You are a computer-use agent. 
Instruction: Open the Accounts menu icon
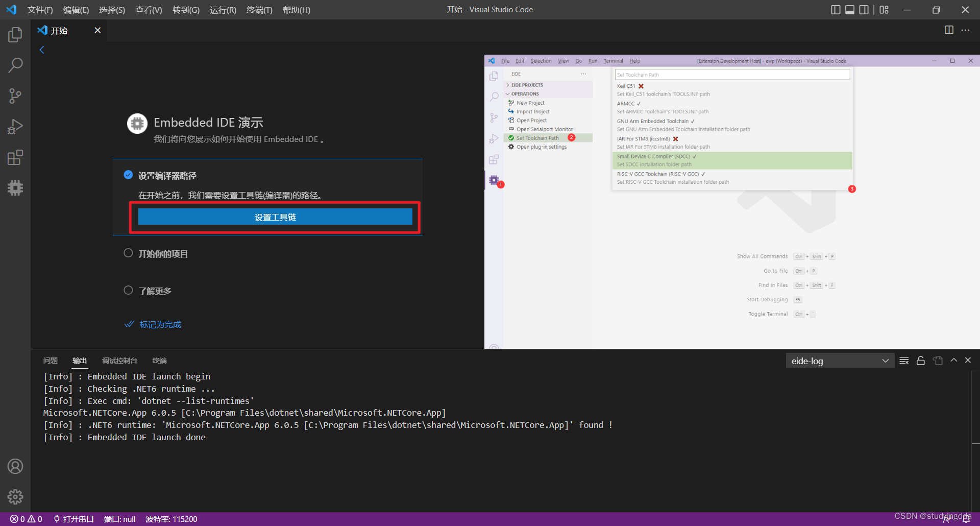(x=15, y=466)
